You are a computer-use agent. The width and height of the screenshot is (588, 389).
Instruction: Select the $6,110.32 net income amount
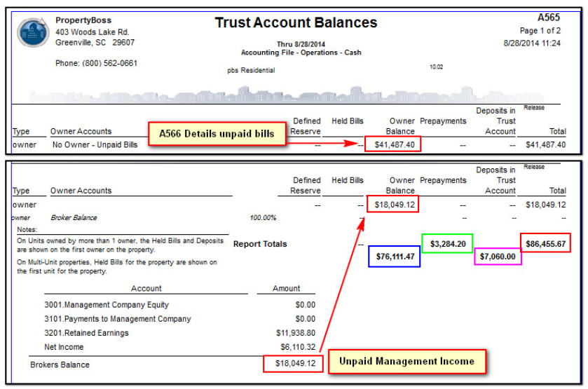298,348
